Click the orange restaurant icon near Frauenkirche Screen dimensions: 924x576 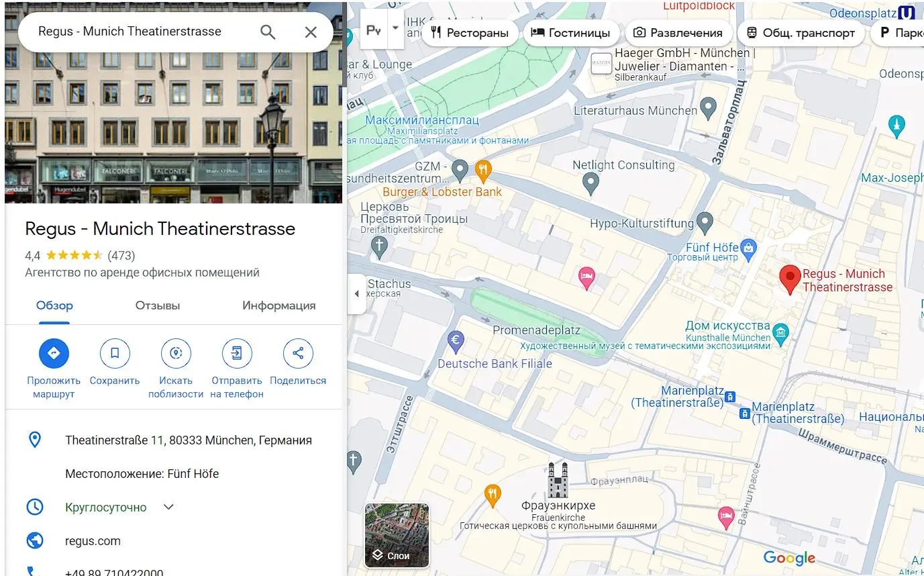tap(493, 496)
